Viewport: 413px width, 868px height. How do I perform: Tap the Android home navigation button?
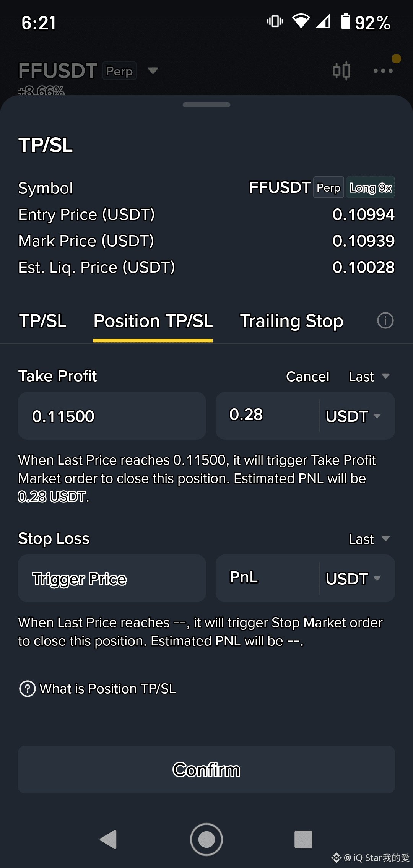click(206, 840)
